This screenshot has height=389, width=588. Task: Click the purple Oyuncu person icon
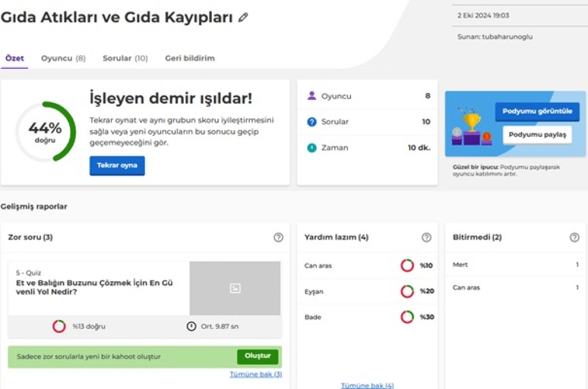312,96
